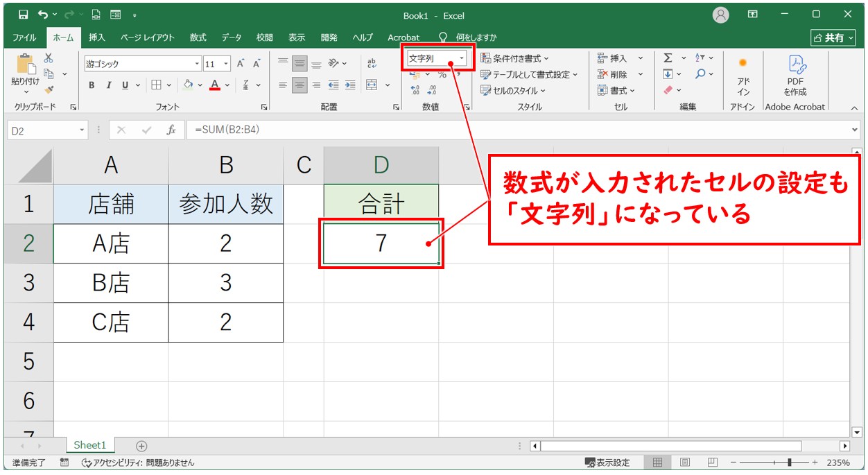Open the 文字列 number format dropdown
868x475 pixels.
coord(462,58)
